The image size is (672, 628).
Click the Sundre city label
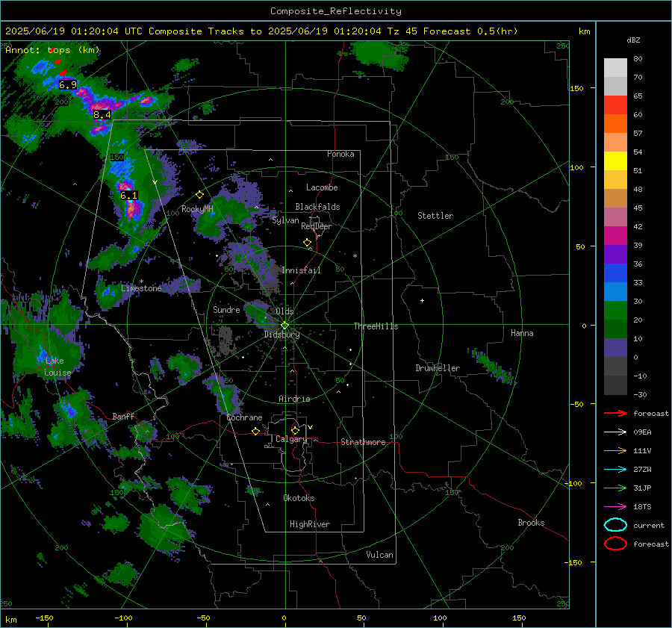click(226, 309)
